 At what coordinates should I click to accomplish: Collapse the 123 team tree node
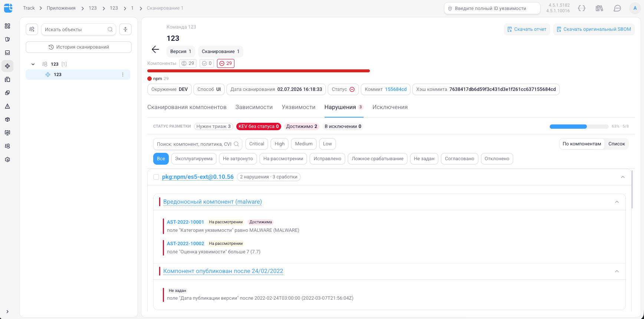[33, 64]
